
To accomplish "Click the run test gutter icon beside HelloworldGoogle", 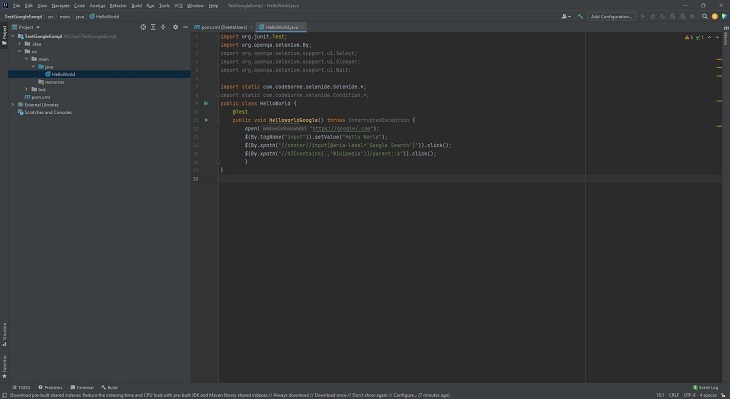I will tap(206, 120).
